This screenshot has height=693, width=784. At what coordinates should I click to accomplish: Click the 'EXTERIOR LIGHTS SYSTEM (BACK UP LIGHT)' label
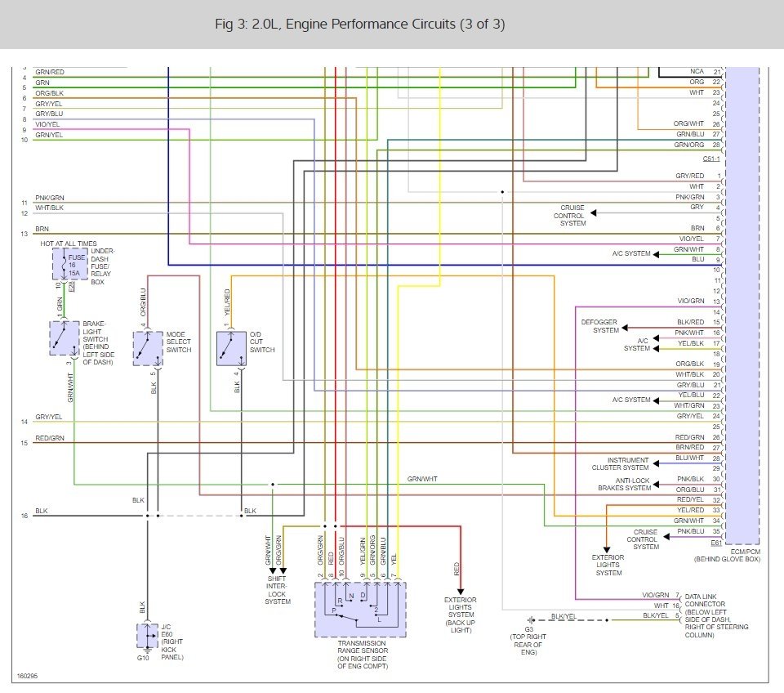461,615
